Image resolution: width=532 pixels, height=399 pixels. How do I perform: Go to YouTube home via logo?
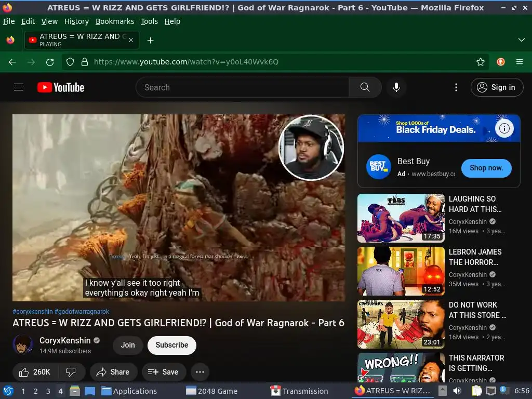61,87
